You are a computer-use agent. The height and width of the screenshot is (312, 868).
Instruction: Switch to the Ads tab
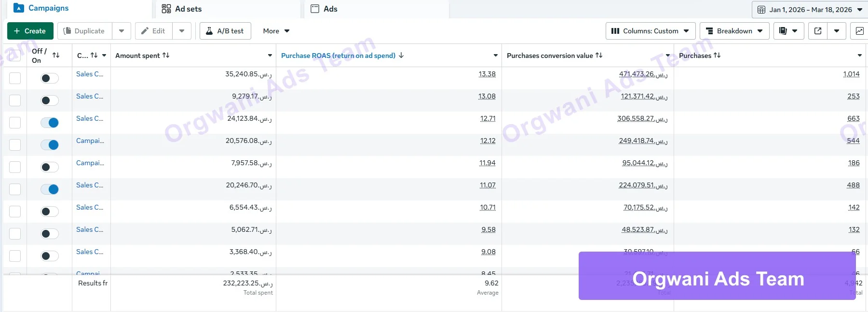pos(330,9)
